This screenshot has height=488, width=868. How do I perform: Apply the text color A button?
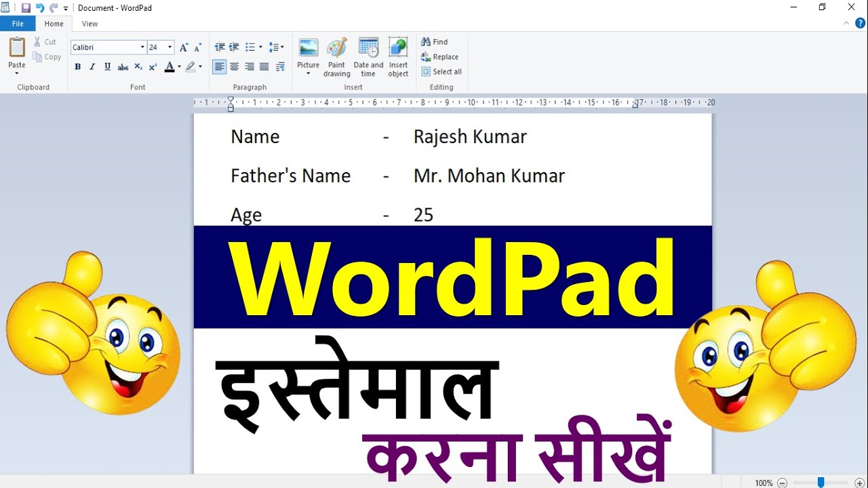tap(170, 66)
